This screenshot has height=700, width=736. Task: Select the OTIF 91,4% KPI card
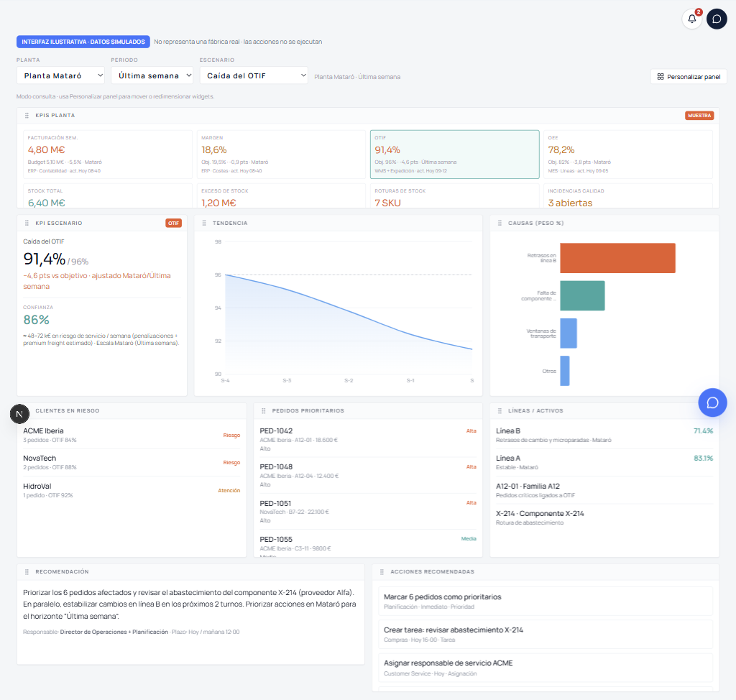click(x=454, y=155)
